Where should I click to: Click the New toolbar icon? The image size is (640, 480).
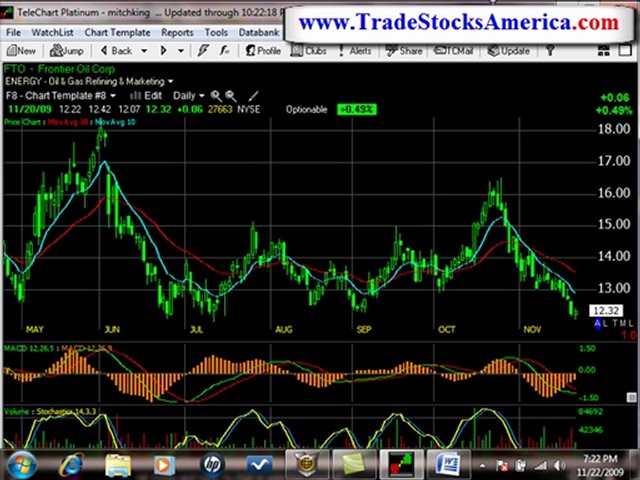point(22,51)
